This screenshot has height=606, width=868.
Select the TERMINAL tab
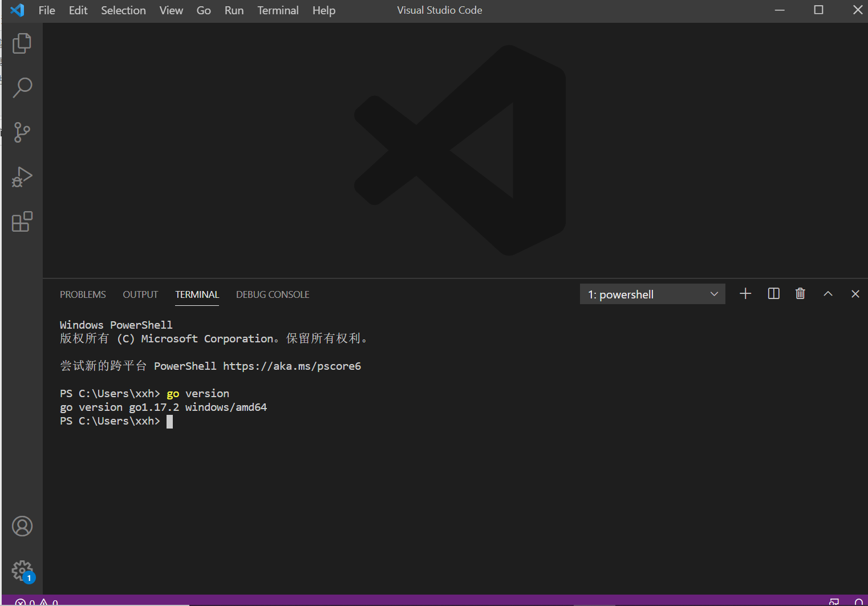[x=197, y=294]
